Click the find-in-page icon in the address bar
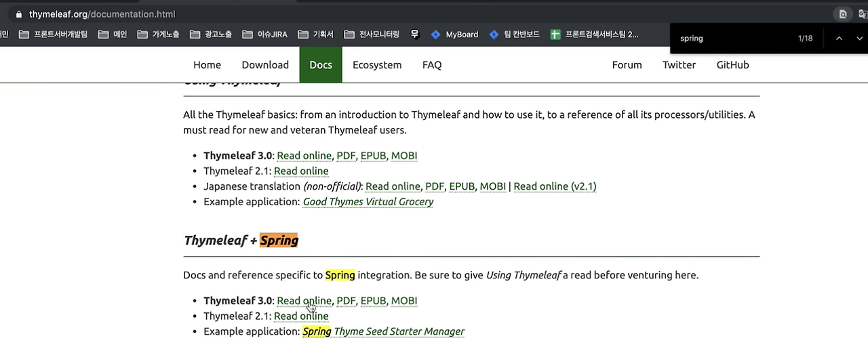 pos(843,14)
